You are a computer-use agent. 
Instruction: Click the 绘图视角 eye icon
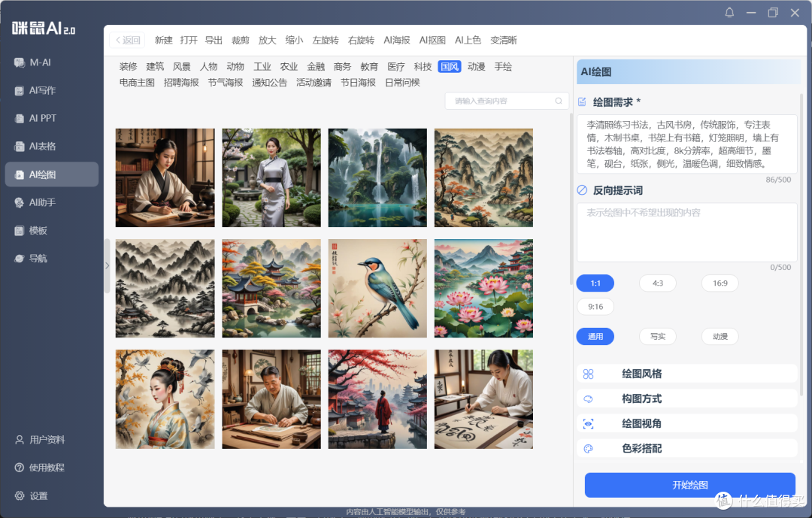(588, 424)
